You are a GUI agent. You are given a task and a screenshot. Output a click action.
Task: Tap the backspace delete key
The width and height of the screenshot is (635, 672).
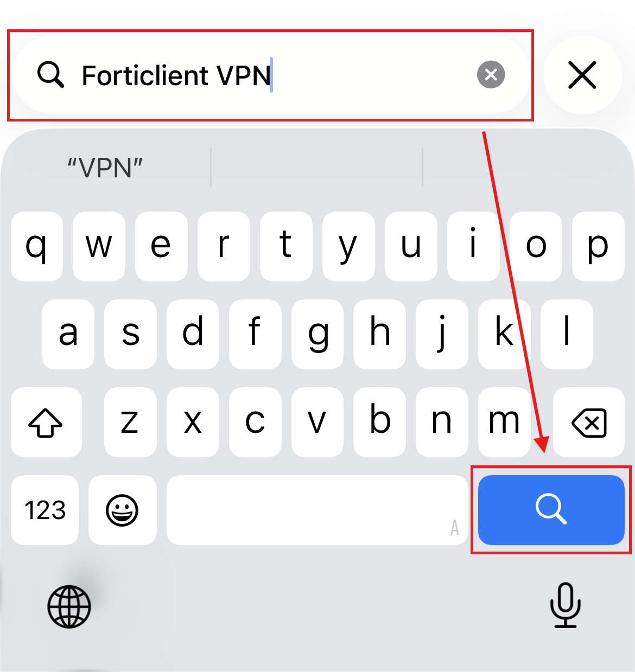(589, 423)
